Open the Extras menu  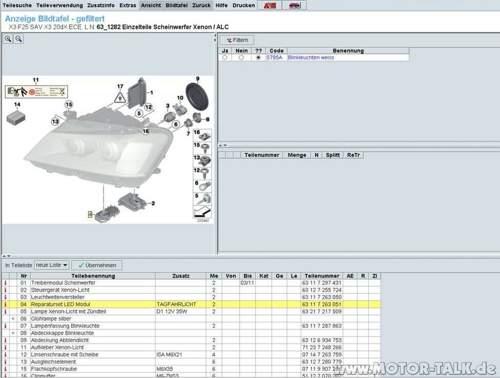[128, 5]
